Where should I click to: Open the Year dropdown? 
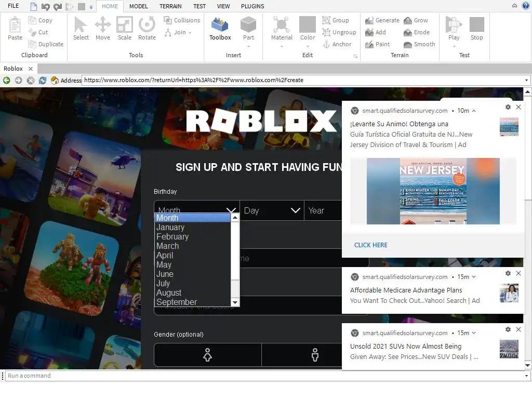pos(323,210)
